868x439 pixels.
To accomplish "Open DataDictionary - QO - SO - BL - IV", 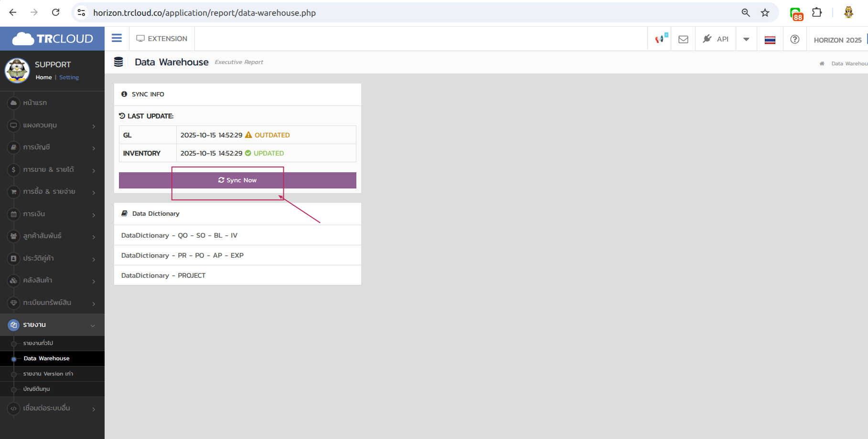I will tap(179, 235).
